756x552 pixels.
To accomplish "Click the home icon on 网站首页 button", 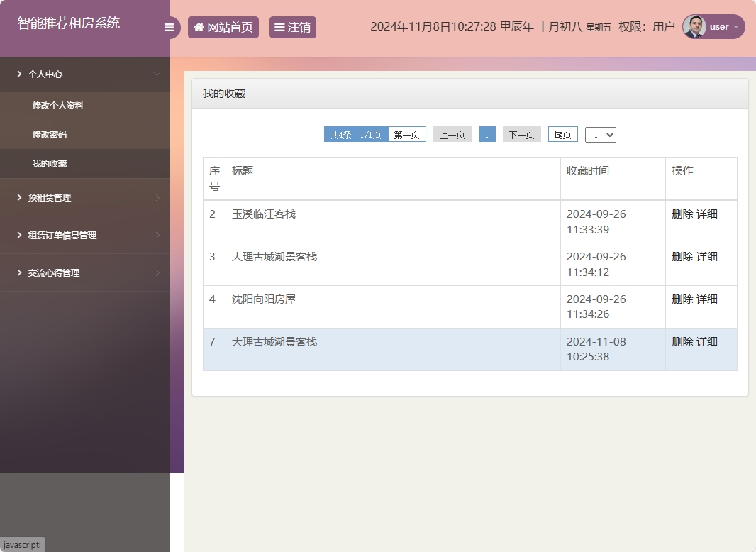I will coord(198,26).
